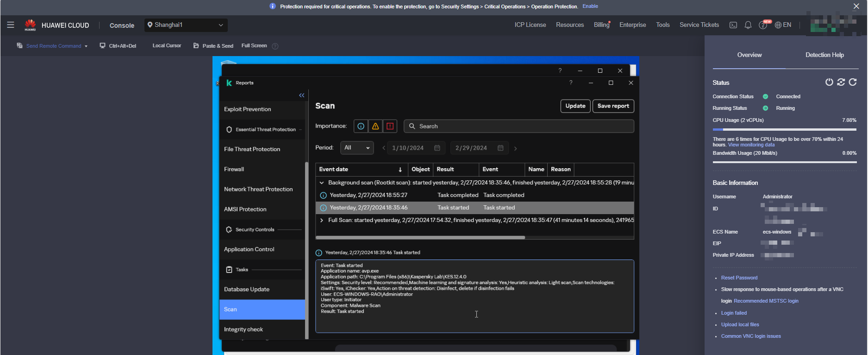Toggle critical-level importance filter
The height and width of the screenshot is (355, 868).
tap(390, 126)
